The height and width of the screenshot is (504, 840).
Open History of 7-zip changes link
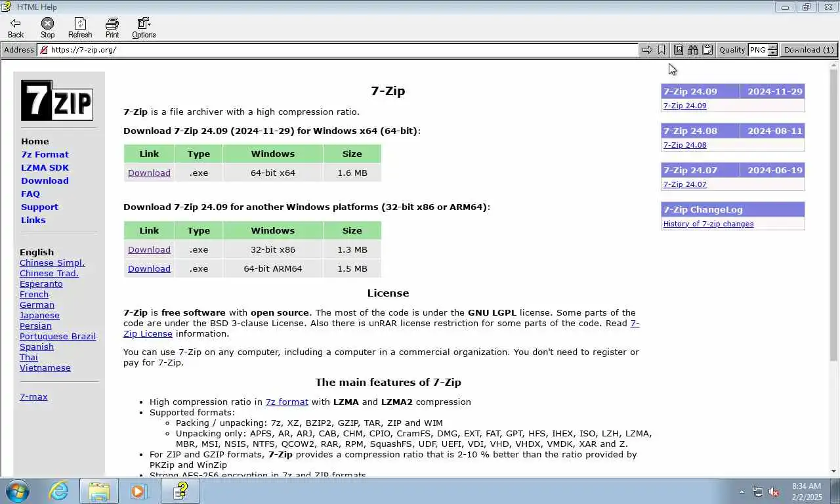pyautogui.click(x=708, y=224)
